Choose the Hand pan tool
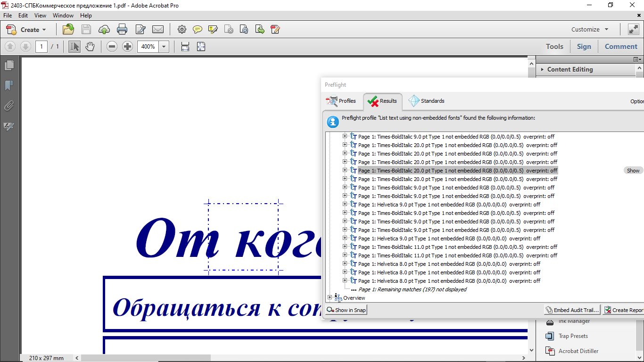Screen dimensions: 644x362 point(90,47)
